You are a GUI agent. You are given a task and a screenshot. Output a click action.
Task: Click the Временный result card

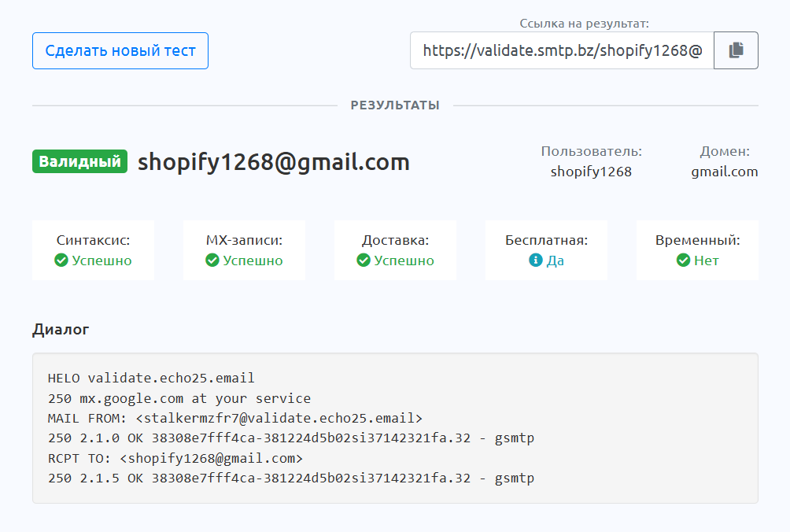point(697,250)
